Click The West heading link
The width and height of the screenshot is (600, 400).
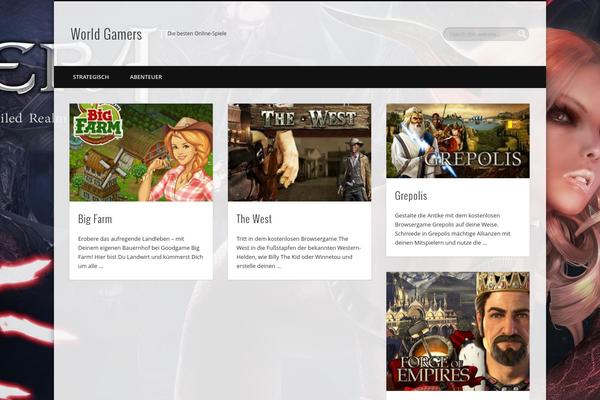(x=254, y=219)
